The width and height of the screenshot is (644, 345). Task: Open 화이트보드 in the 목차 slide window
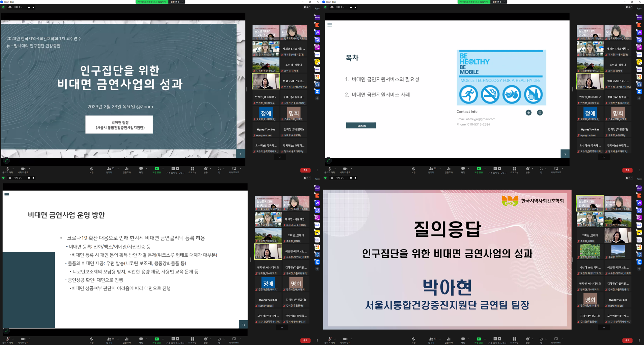[556, 170]
